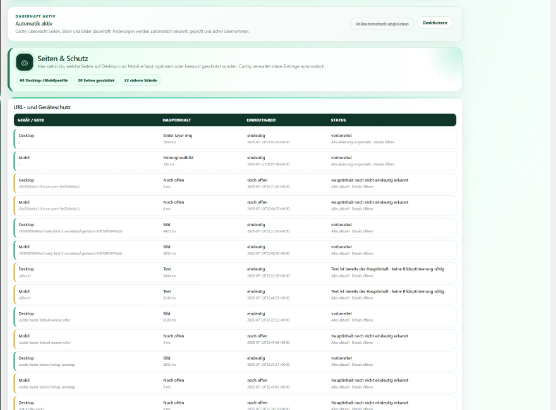Select the sichere Stände pill
556x410 pixels.
point(140,81)
